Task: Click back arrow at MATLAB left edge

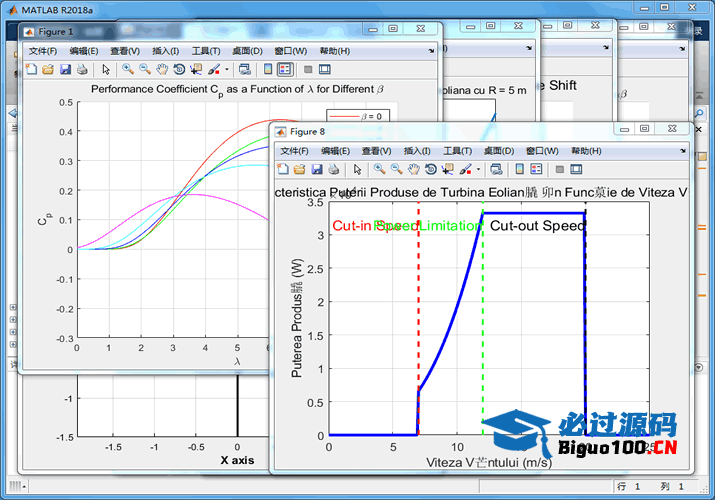Action: coord(13,113)
